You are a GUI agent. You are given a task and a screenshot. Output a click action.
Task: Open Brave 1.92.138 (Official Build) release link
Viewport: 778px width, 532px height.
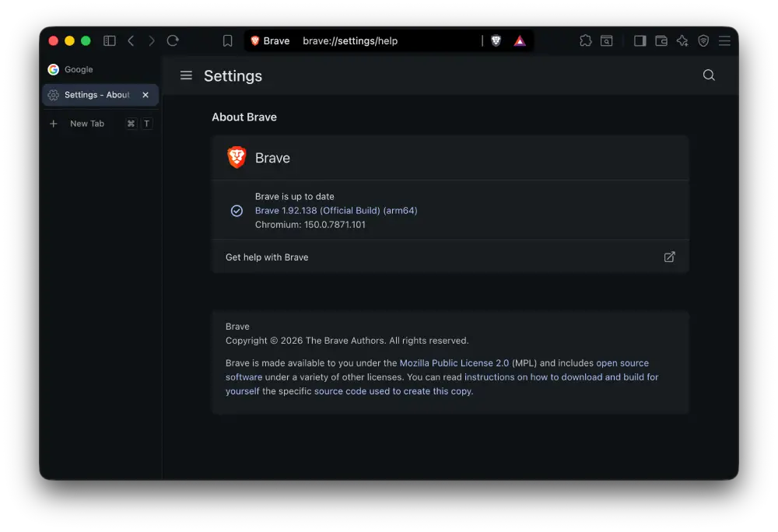336,211
